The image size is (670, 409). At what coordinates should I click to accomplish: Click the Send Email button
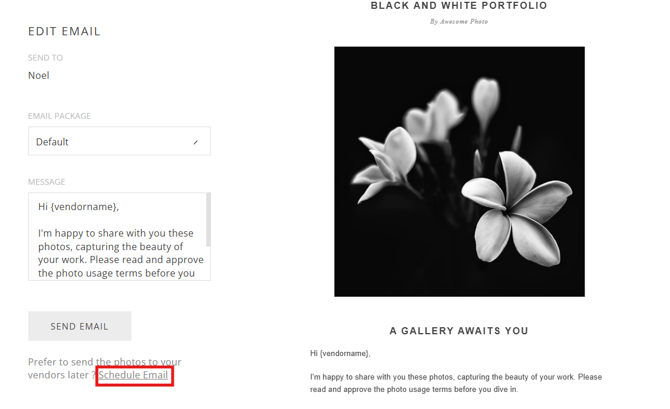(x=80, y=326)
